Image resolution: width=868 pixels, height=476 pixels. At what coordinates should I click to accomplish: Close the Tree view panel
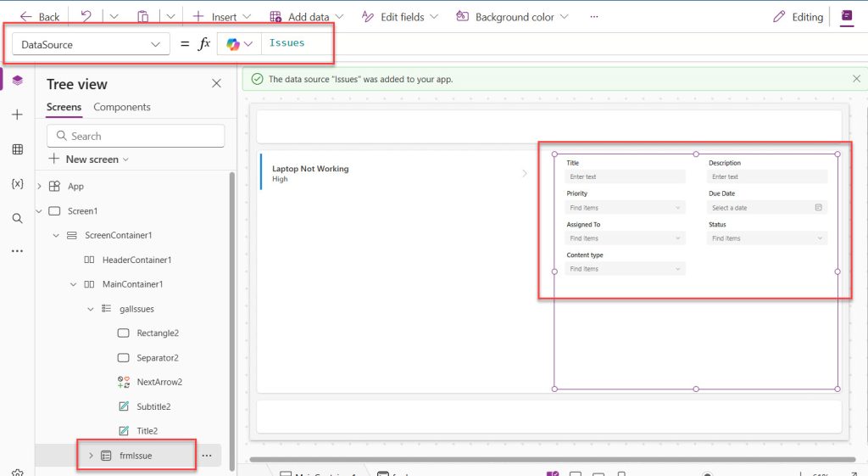[216, 83]
